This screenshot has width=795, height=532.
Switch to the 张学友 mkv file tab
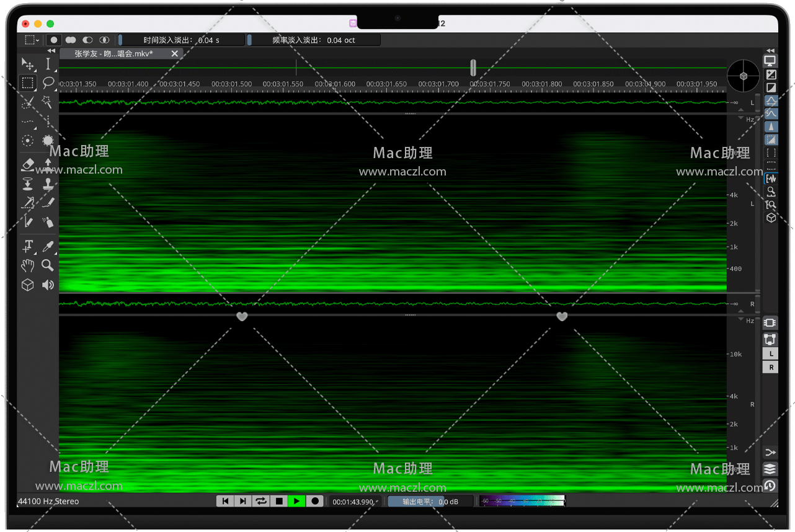113,54
